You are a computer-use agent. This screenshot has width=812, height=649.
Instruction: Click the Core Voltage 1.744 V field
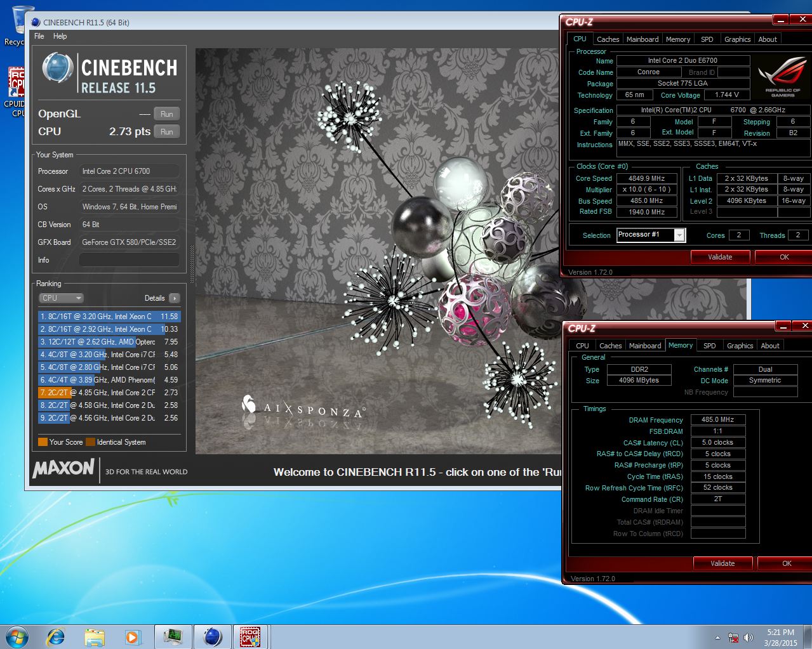pyautogui.click(x=727, y=95)
